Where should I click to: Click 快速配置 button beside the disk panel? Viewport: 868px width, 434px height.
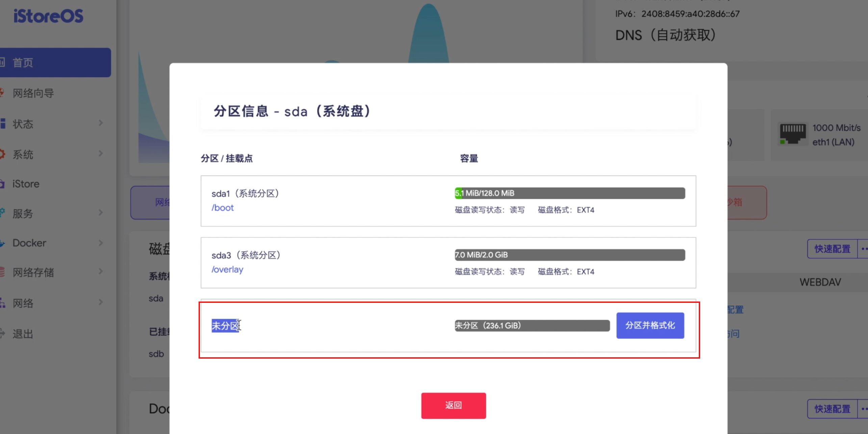832,249
